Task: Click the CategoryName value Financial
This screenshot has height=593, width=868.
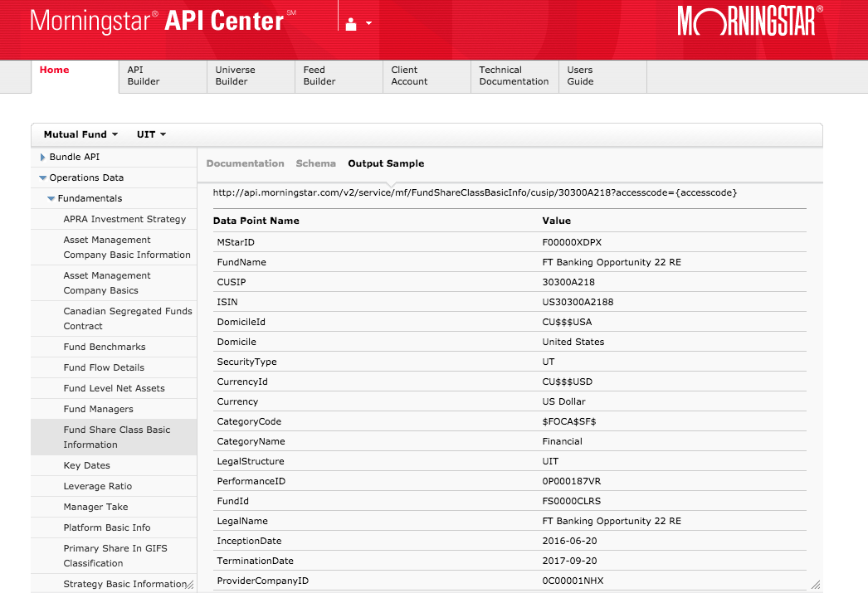Action: [x=562, y=441]
